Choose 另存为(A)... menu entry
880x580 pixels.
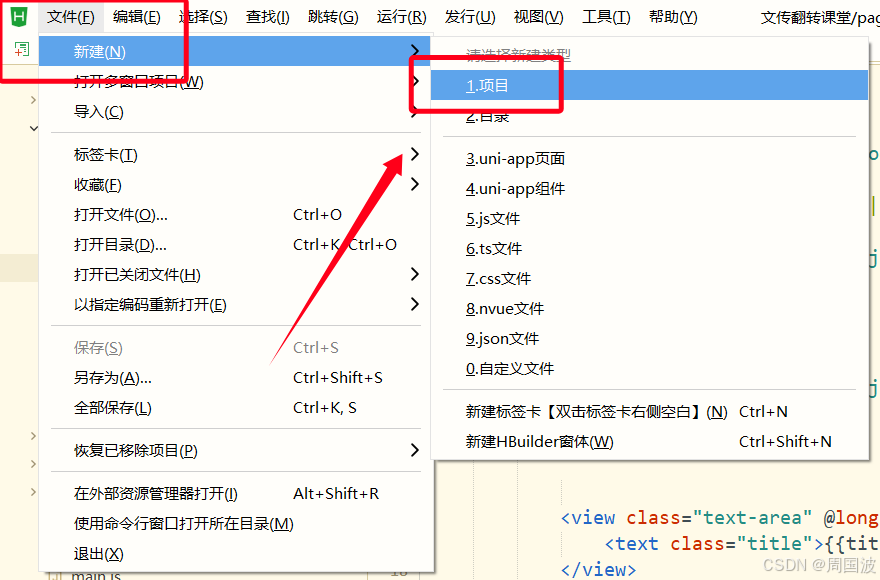(235, 378)
